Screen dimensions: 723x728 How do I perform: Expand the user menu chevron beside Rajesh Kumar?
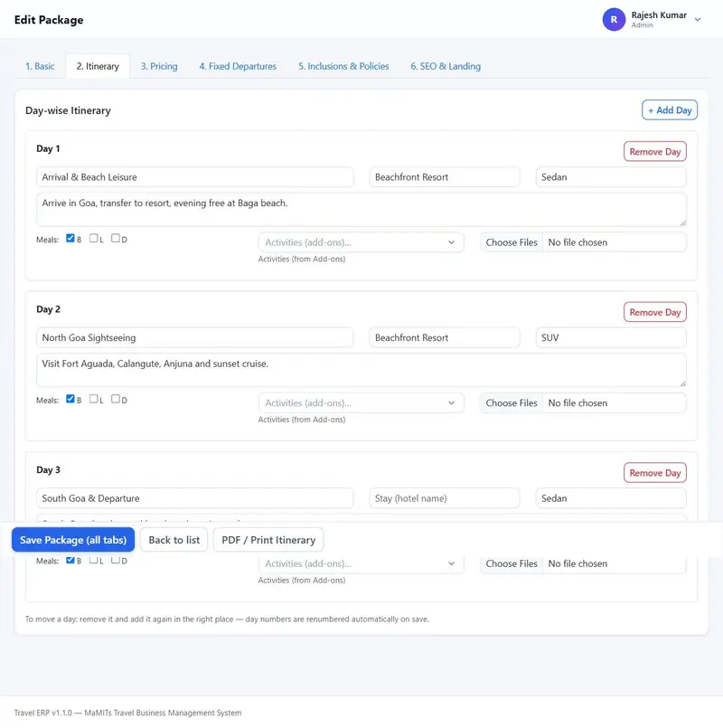click(x=697, y=20)
